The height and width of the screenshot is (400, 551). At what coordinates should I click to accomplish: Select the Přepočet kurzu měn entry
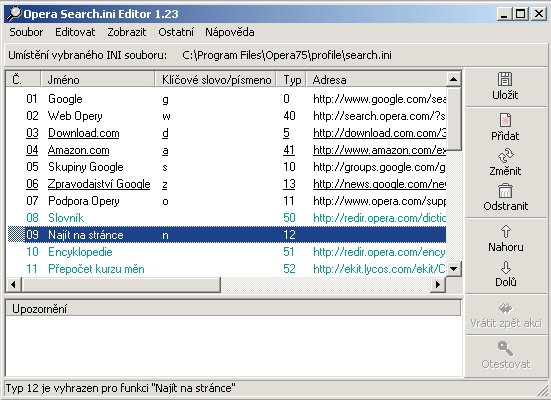(227, 269)
